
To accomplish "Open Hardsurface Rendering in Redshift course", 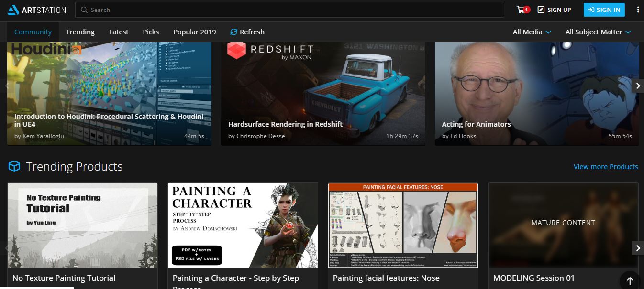I will click(323, 93).
